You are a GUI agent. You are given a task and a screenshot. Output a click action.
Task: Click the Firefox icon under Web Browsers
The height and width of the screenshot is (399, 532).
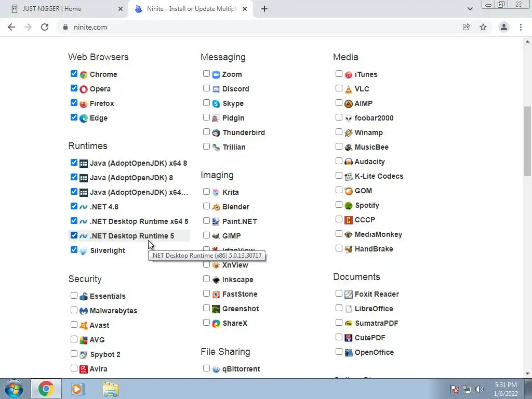tap(84, 103)
